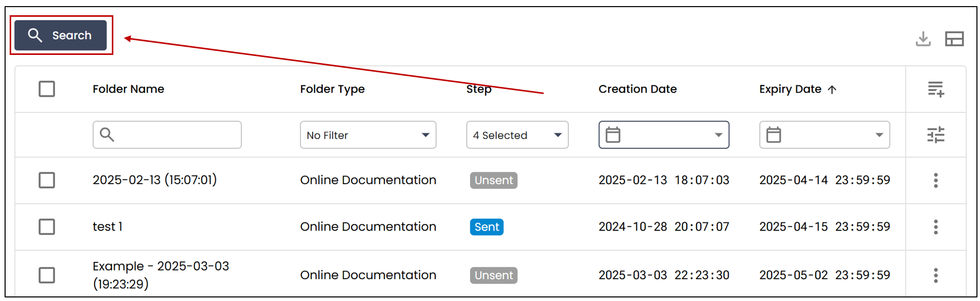Open the Step 4 Selected dropdown
980x301 pixels.
(x=517, y=135)
